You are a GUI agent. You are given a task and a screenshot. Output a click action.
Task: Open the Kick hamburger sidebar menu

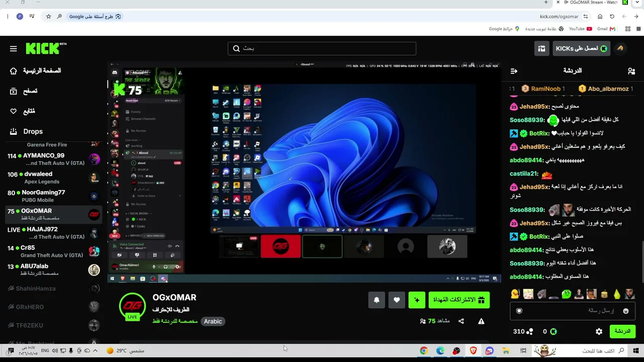pyautogui.click(x=13, y=49)
